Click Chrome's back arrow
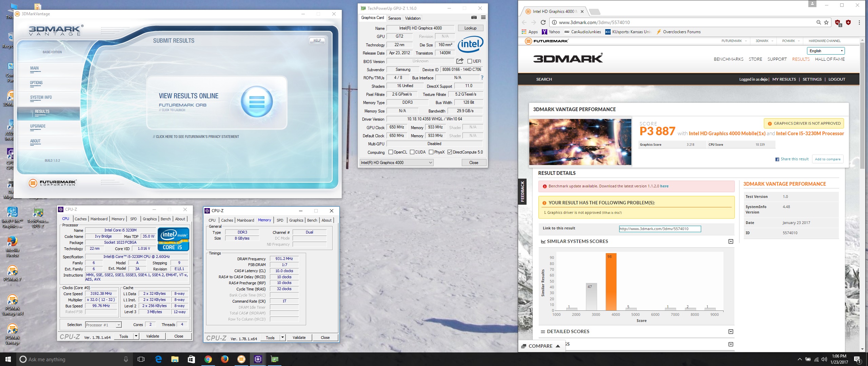868x366 pixels. click(524, 22)
